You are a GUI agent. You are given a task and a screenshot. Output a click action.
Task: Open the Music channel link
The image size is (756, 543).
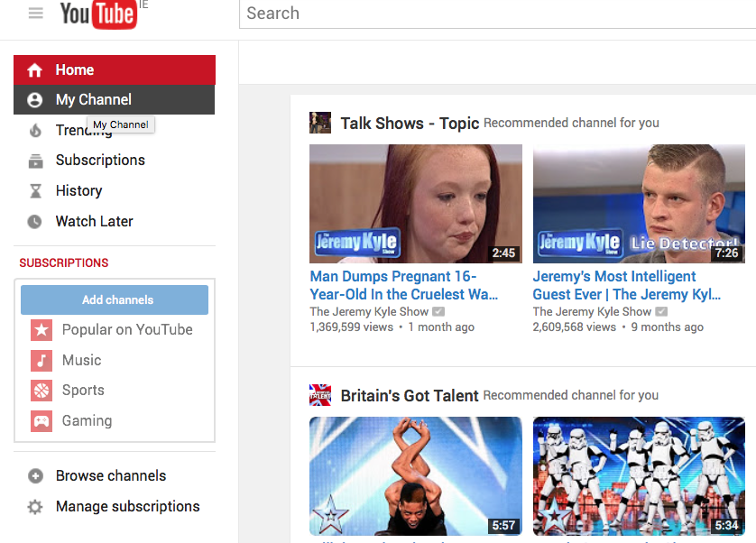point(82,360)
